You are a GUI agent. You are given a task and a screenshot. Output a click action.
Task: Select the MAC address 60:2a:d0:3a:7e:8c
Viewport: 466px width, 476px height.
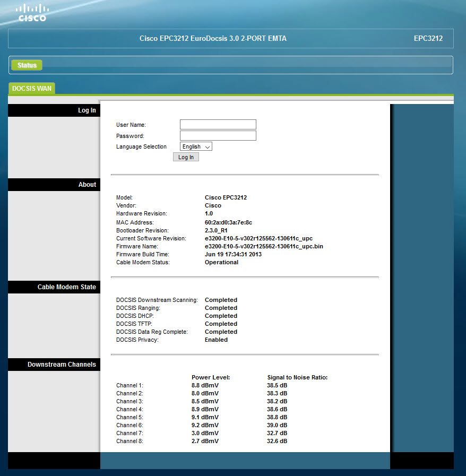pyautogui.click(x=228, y=222)
